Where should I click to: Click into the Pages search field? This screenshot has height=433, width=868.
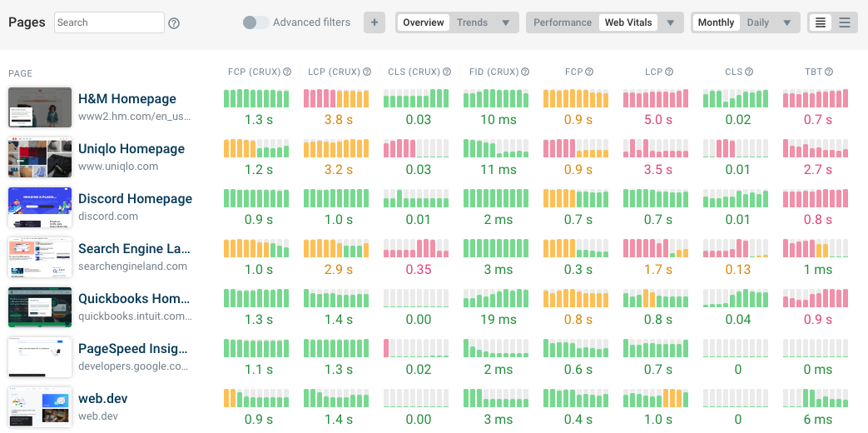[109, 22]
